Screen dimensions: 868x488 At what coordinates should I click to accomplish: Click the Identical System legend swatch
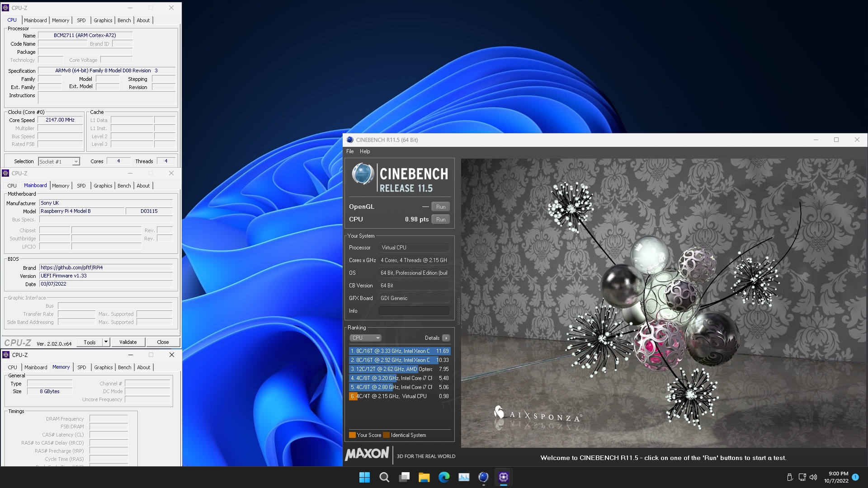tap(386, 435)
